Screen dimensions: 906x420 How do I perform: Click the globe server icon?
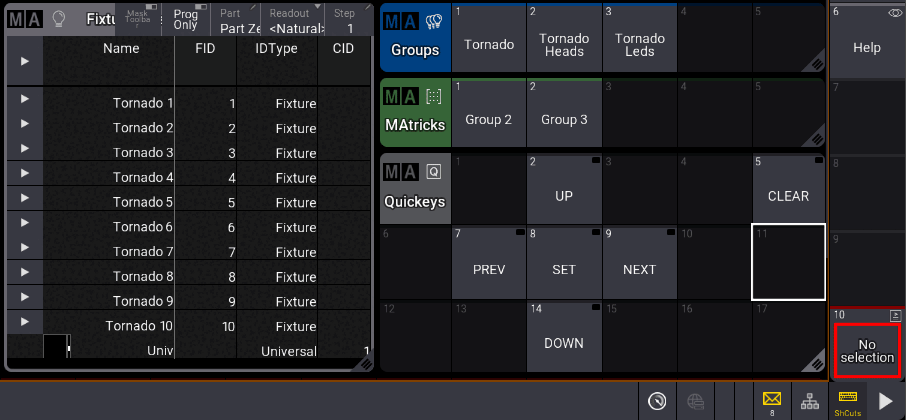(695, 401)
